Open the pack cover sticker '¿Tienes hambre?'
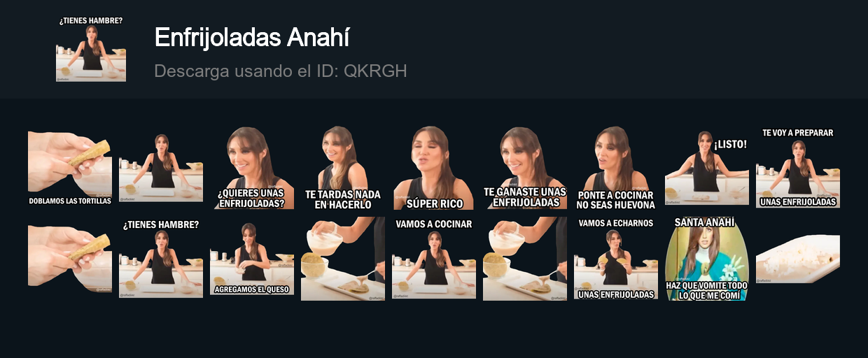Screen dimensions: 868x358 coord(91,49)
